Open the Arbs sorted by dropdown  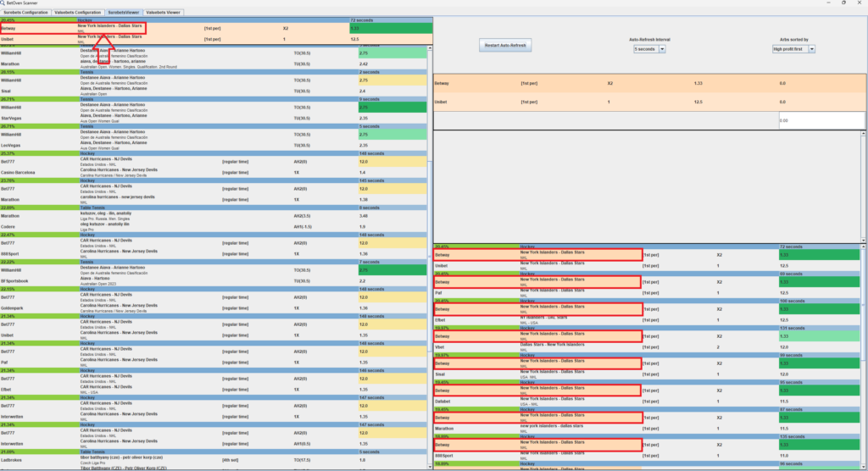793,49
